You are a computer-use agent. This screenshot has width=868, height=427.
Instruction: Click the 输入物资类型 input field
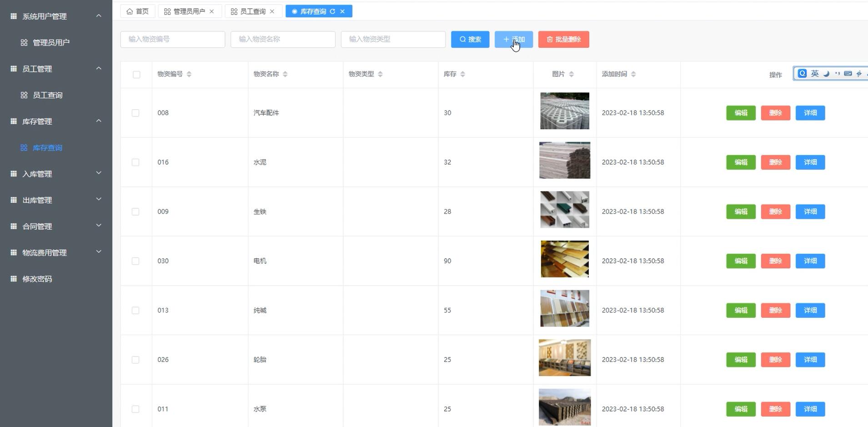(393, 39)
